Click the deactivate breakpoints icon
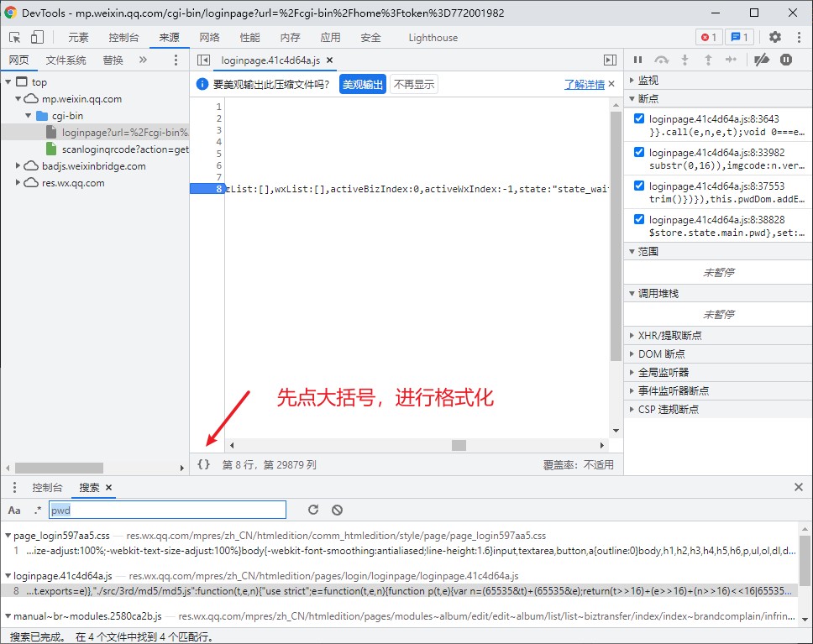Image resolution: width=813 pixels, height=644 pixels. 763,60
